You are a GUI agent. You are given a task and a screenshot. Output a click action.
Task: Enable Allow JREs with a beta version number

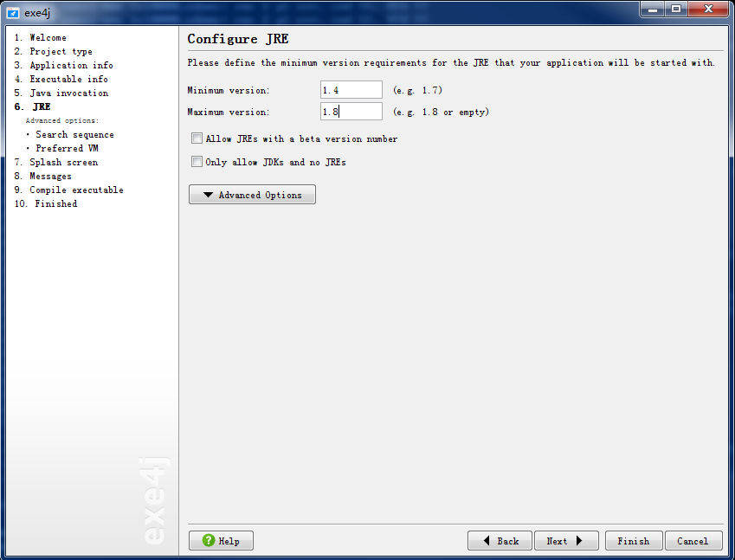(x=197, y=138)
